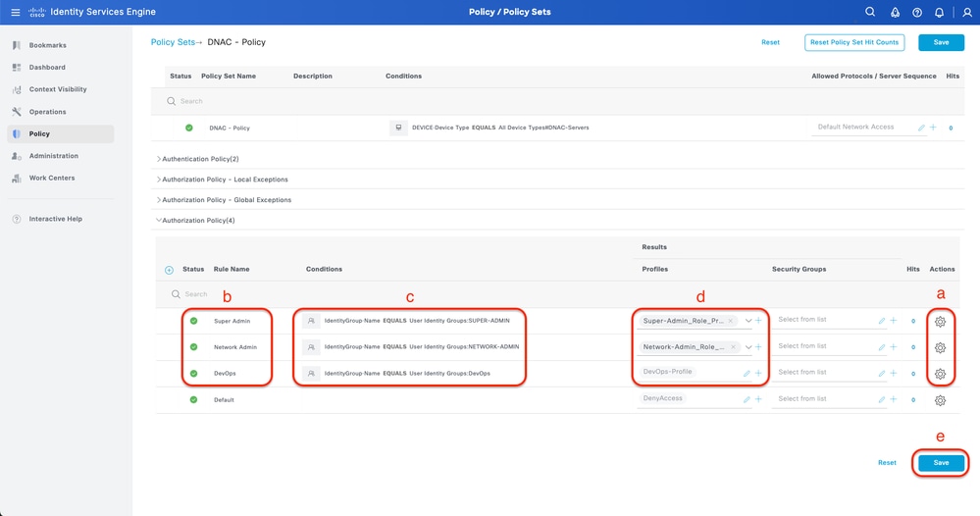The height and width of the screenshot is (516, 980).
Task: Toggle status of DNAC - Policy set
Action: pos(188,128)
